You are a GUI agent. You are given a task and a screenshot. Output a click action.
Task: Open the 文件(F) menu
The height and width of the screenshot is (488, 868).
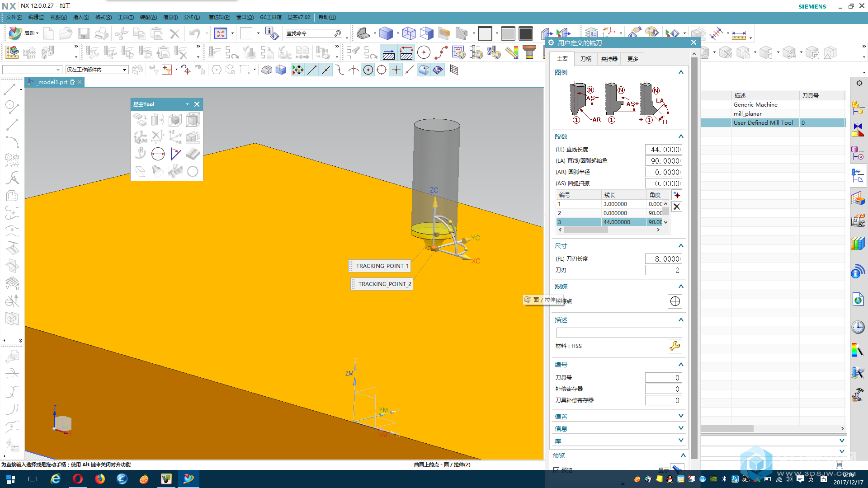point(14,17)
